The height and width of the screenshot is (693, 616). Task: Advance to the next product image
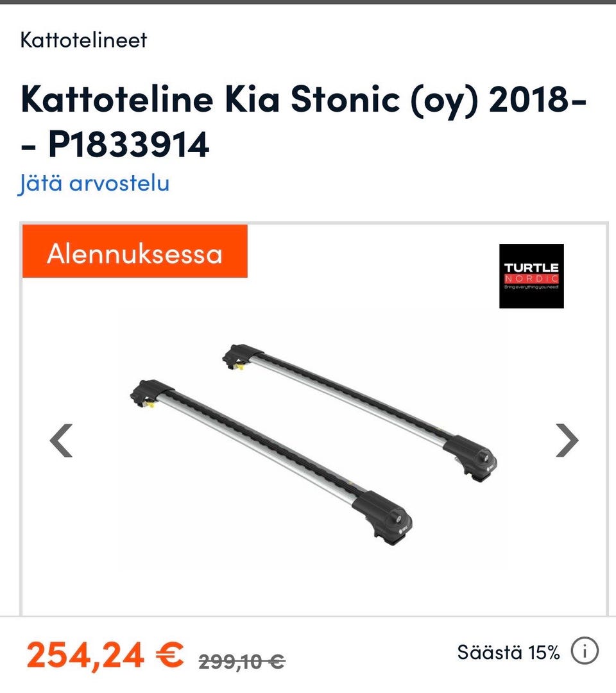coord(567,440)
